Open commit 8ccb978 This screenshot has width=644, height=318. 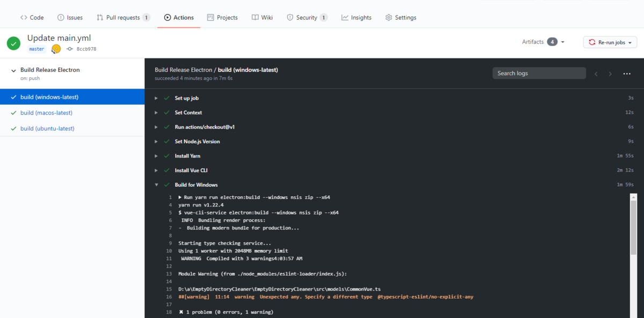tap(86, 49)
